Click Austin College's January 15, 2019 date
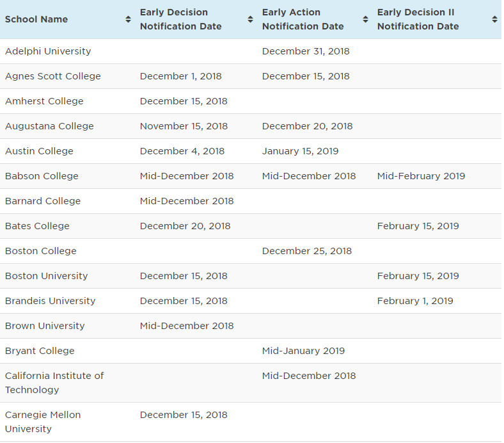 click(300, 151)
